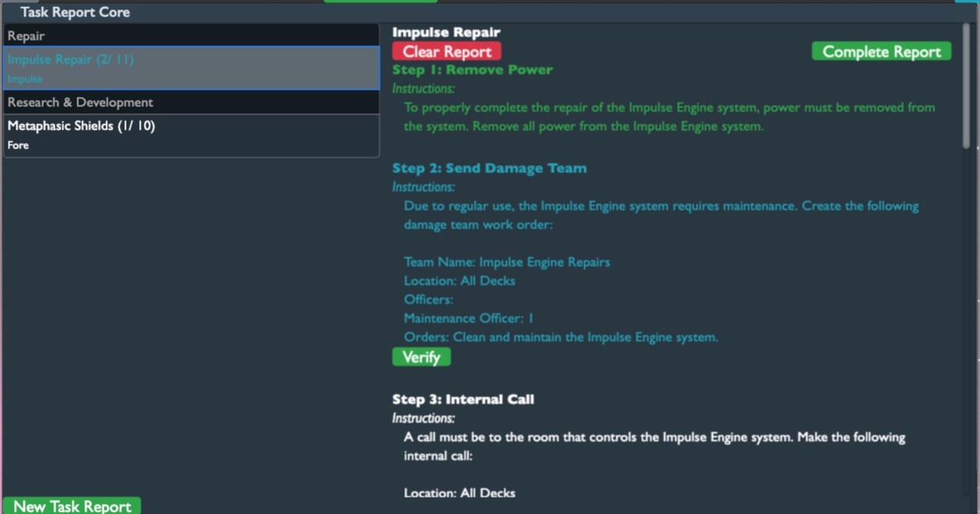
Task: Select the Step 1: Remove Power heading
Action: pyautogui.click(x=472, y=70)
